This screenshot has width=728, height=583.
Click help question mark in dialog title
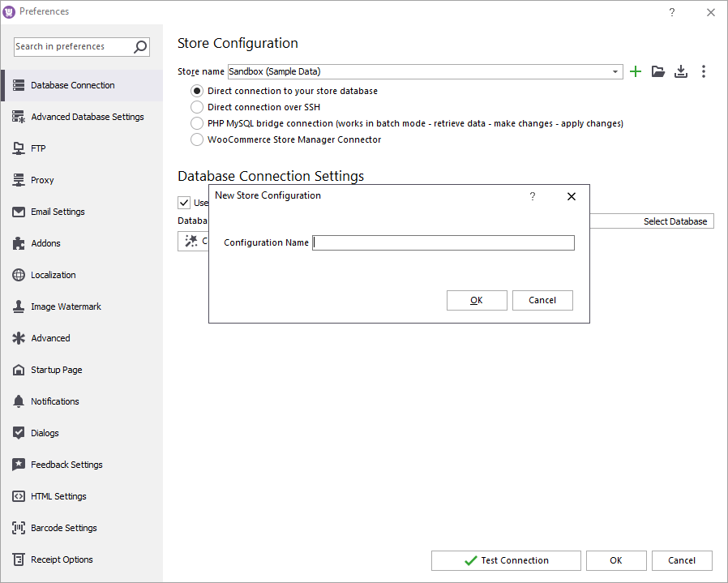coord(533,196)
